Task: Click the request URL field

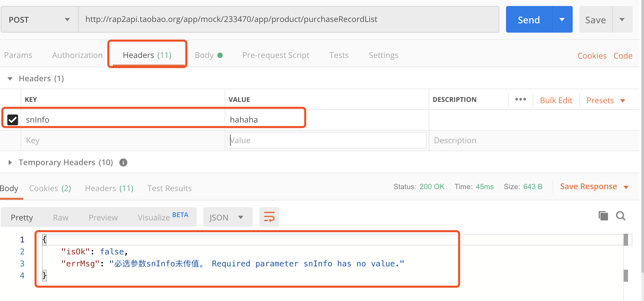Action: click(x=288, y=19)
